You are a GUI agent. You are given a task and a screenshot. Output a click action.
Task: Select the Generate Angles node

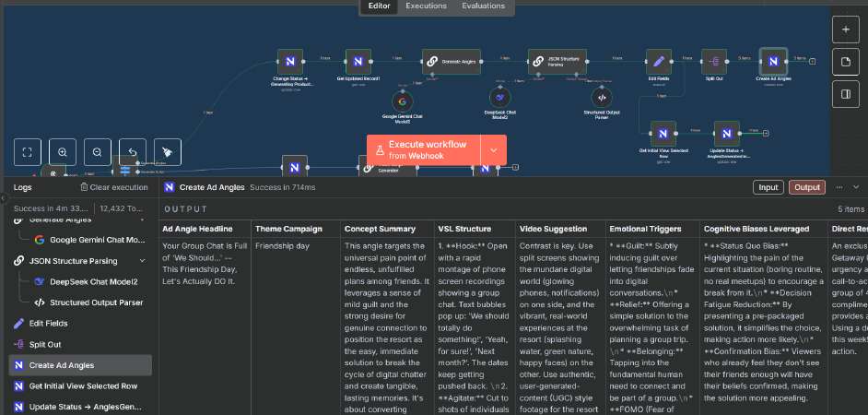coord(452,62)
